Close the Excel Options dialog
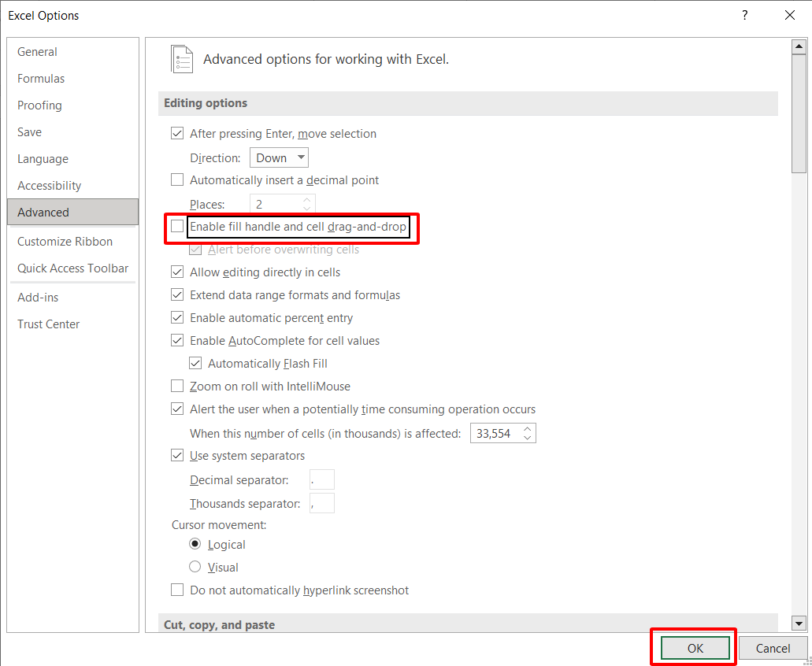Viewport: 812px width, 666px height. tap(790, 15)
